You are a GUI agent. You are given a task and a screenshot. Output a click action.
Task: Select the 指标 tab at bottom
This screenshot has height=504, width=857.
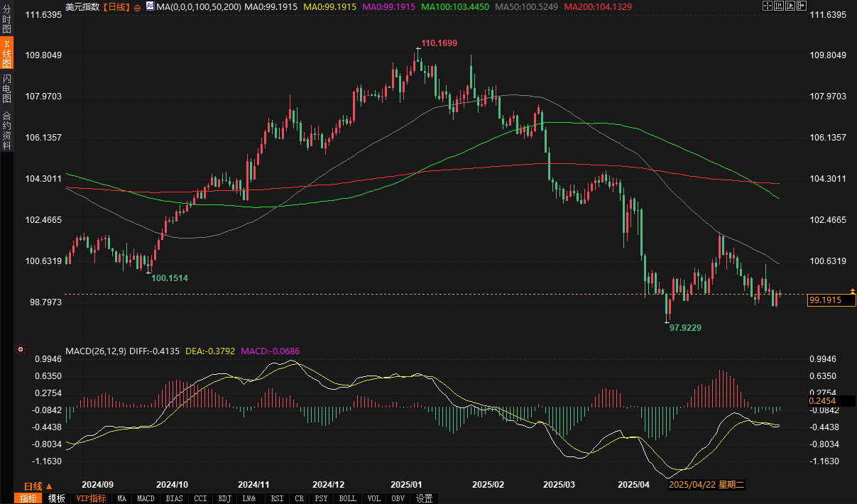click(28, 498)
